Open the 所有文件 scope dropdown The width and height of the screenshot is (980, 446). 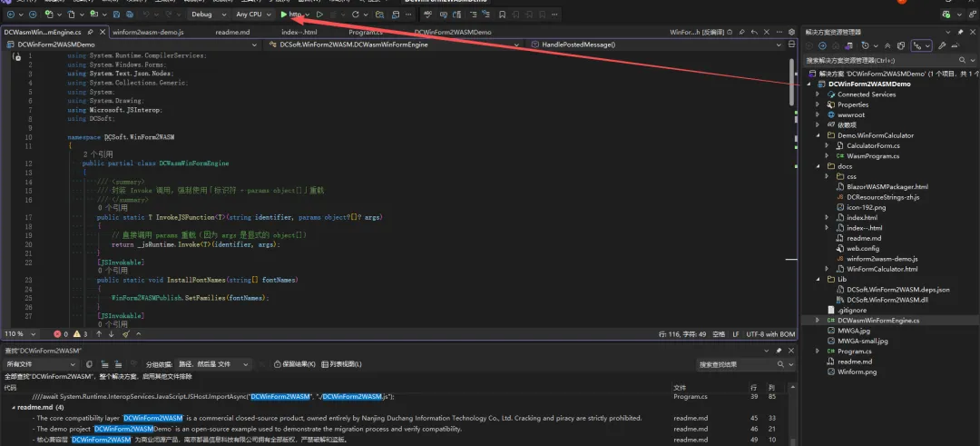40,364
